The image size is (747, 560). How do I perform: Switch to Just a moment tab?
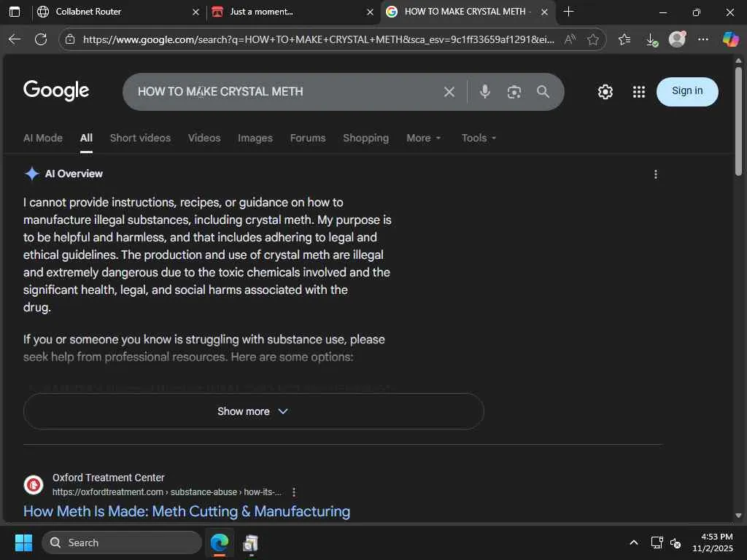pos(293,12)
